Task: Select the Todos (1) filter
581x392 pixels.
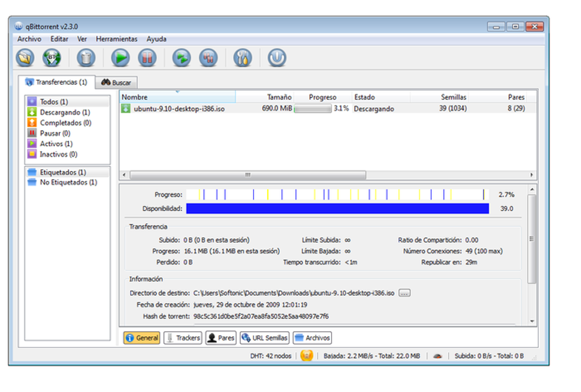Action: pyautogui.click(x=67, y=101)
